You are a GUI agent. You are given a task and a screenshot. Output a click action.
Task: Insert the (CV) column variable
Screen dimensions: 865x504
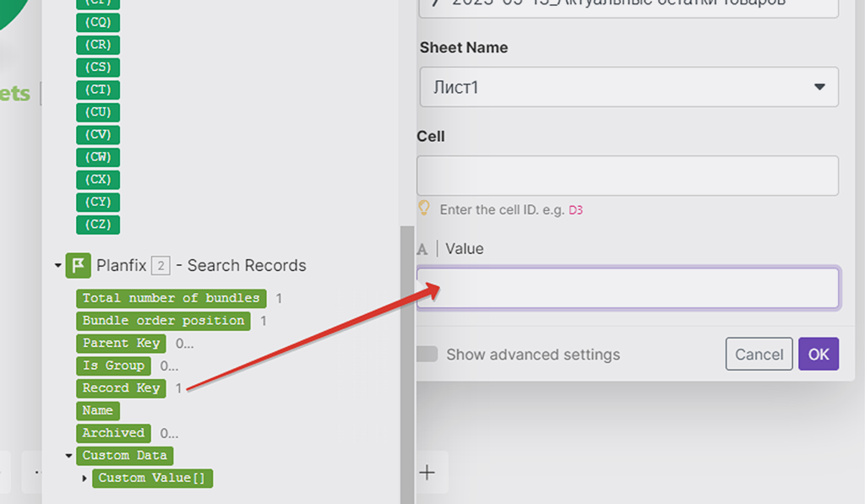pyautogui.click(x=98, y=134)
